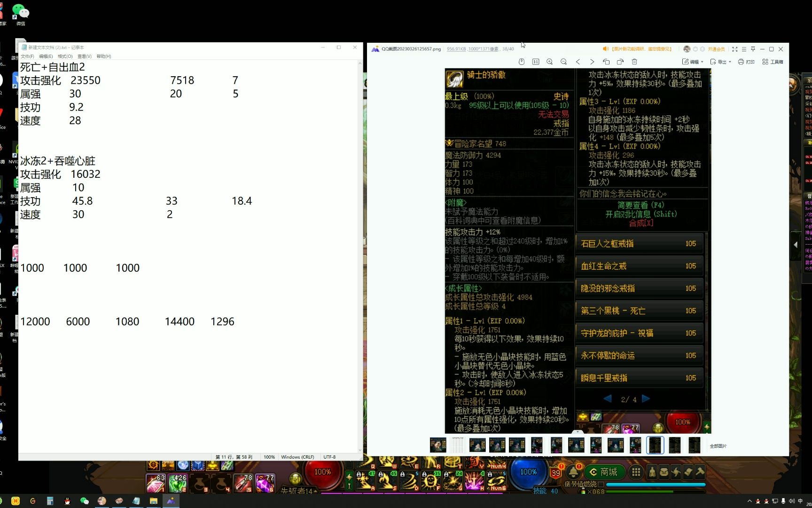Select the currently highlighted filmstrip thumbnail
Image resolution: width=812 pixels, height=508 pixels.
coord(655,445)
